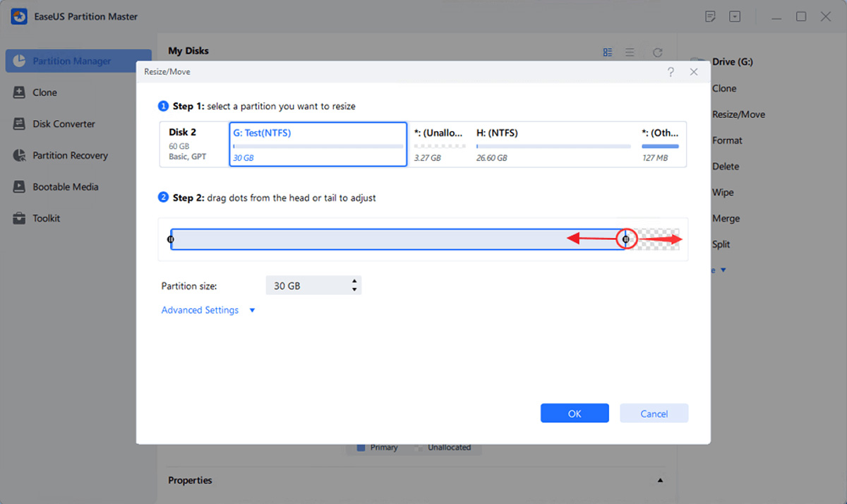Switch to detailed list view of disks
The height and width of the screenshot is (504, 847).
click(x=608, y=52)
